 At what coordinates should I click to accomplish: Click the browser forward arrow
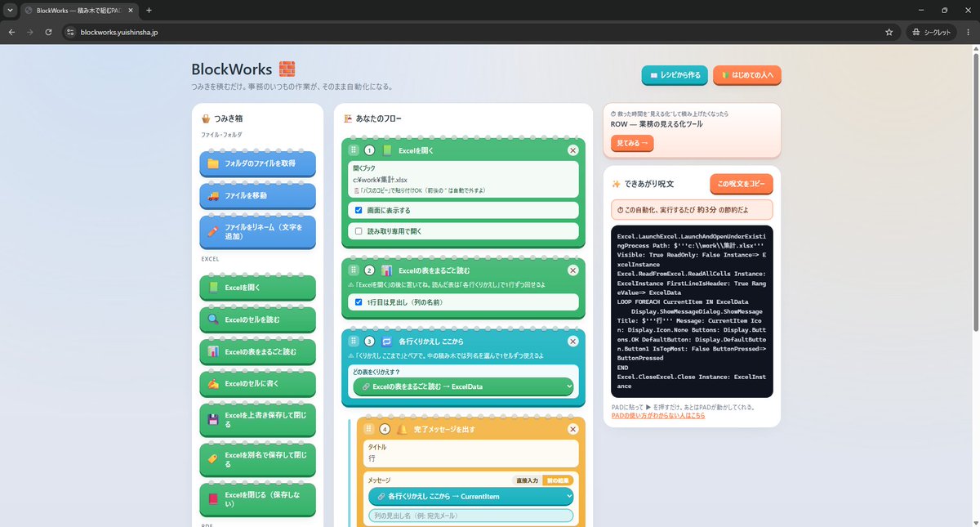[30, 32]
